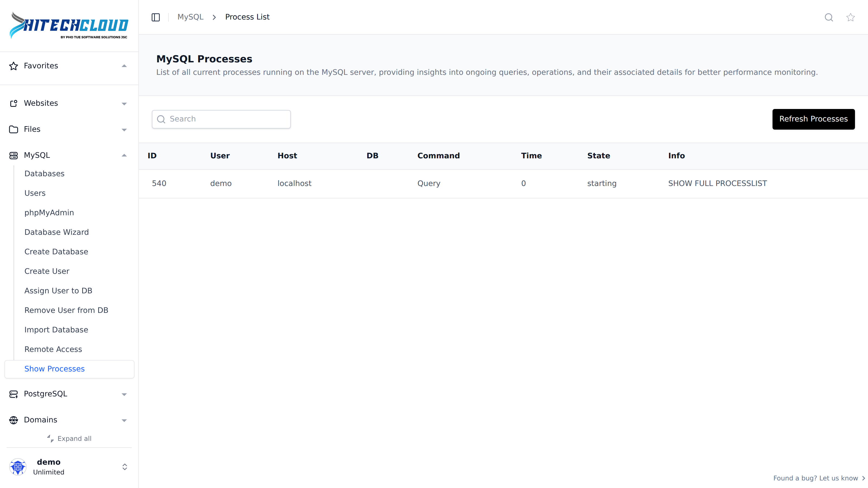Open Users in MySQL menu
The image size is (868, 488).
pos(35,193)
